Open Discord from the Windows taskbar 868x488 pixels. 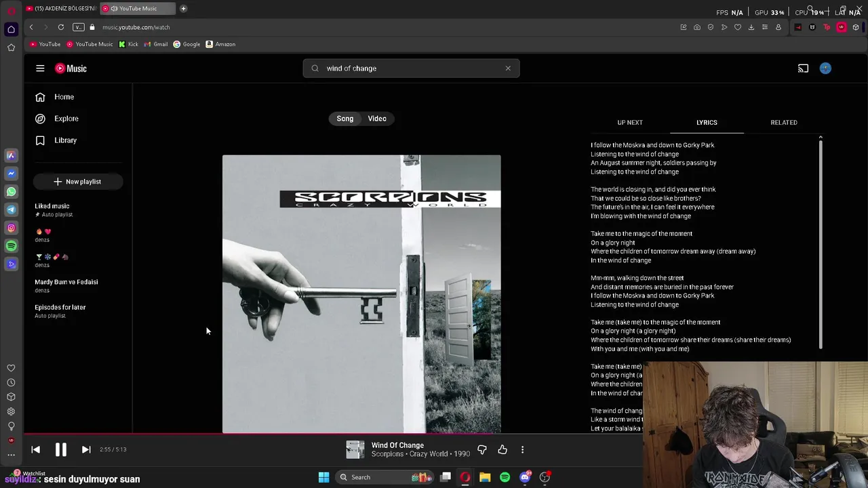coord(525,477)
